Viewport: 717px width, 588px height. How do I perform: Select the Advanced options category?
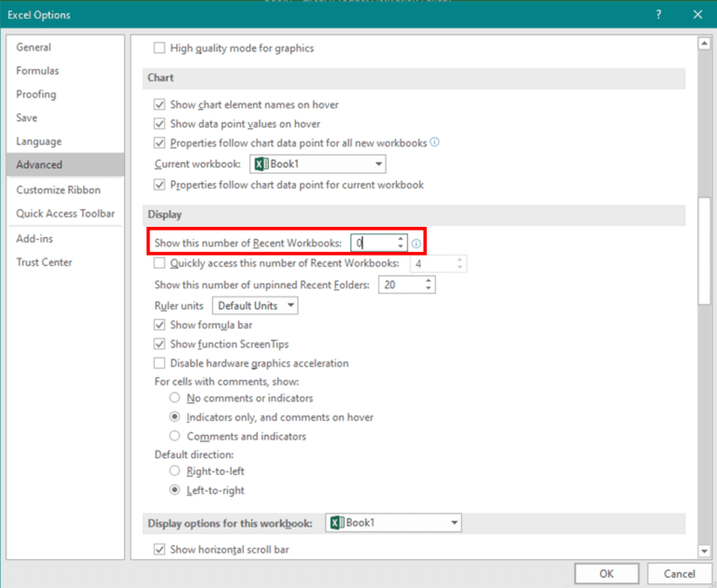pyautogui.click(x=65, y=164)
